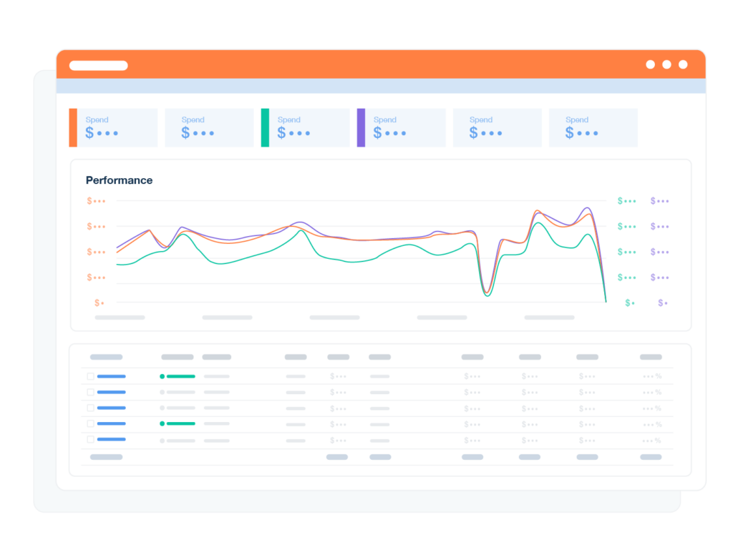
Task: Click the percentage value in the first table row
Action: pyautogui.click(x=652, y=376)
